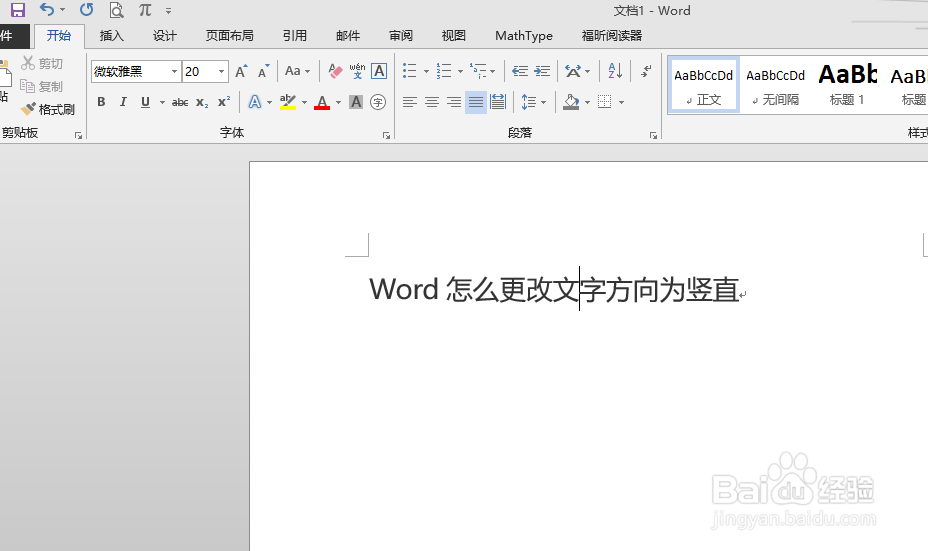Toggle character shading
928x551 pixels.
(x=356, y=102)
